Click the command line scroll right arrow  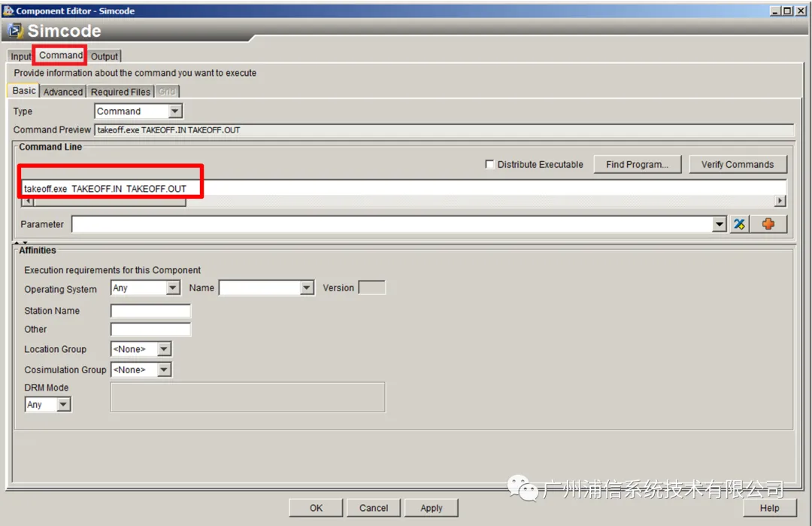(780, 201)
